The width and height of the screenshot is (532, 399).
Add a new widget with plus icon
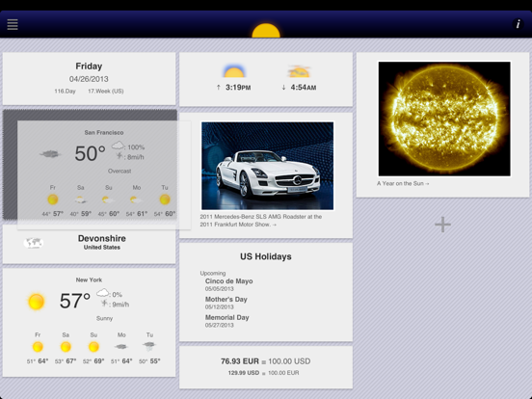point(442,225)
